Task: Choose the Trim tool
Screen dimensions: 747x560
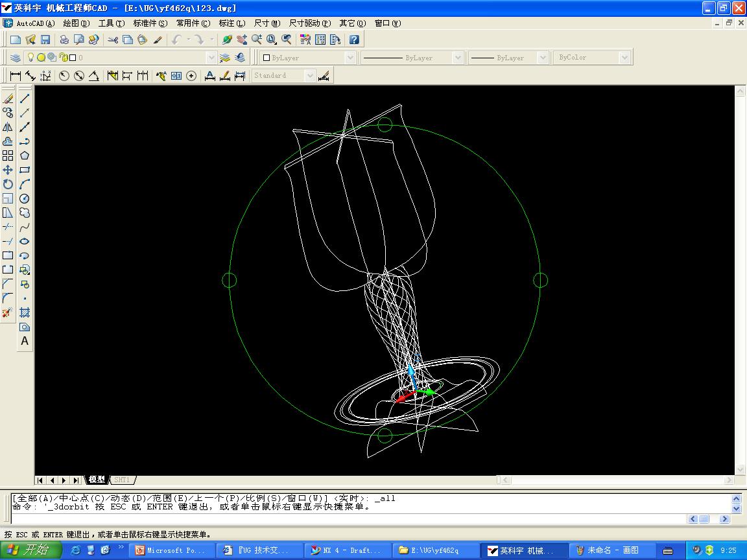Action: pyautogui.click(x=8, y=227)
